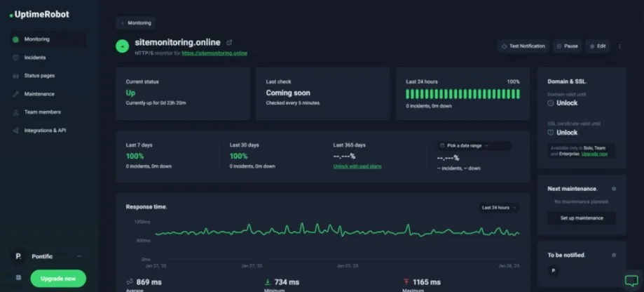Click the Maintenance wrench icon in sidebar
This screenshot has width=644, height=292.
(15, 94)
